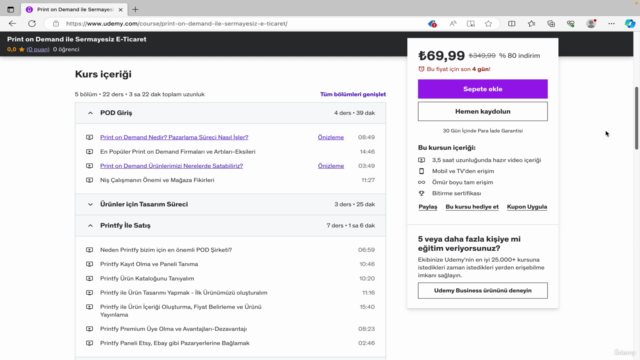Select lecture Printfy ile Ürün Tasarımı Yapmak
Viewport: 640px width, 360px height.
pyautogui.click(x=184, y=293)
